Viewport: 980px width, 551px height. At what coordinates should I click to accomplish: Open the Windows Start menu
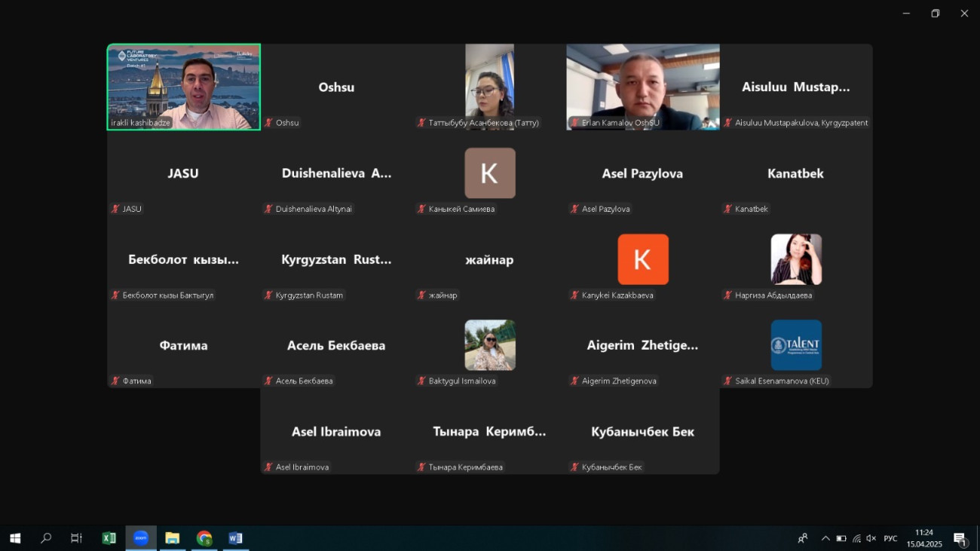point(15,538)
